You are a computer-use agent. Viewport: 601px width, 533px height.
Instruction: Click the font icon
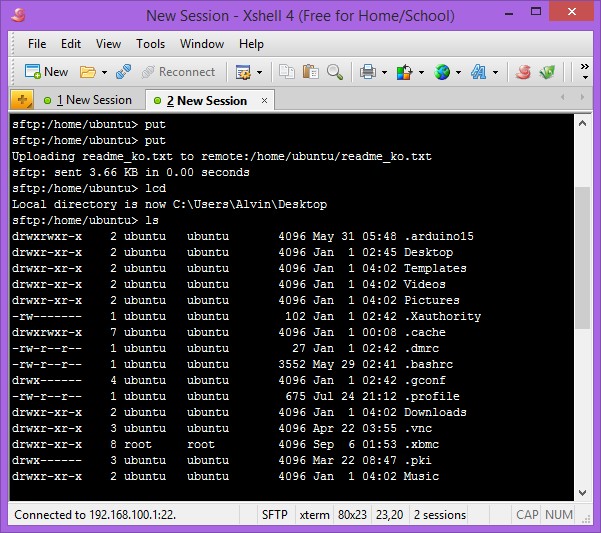coord(479,72)
